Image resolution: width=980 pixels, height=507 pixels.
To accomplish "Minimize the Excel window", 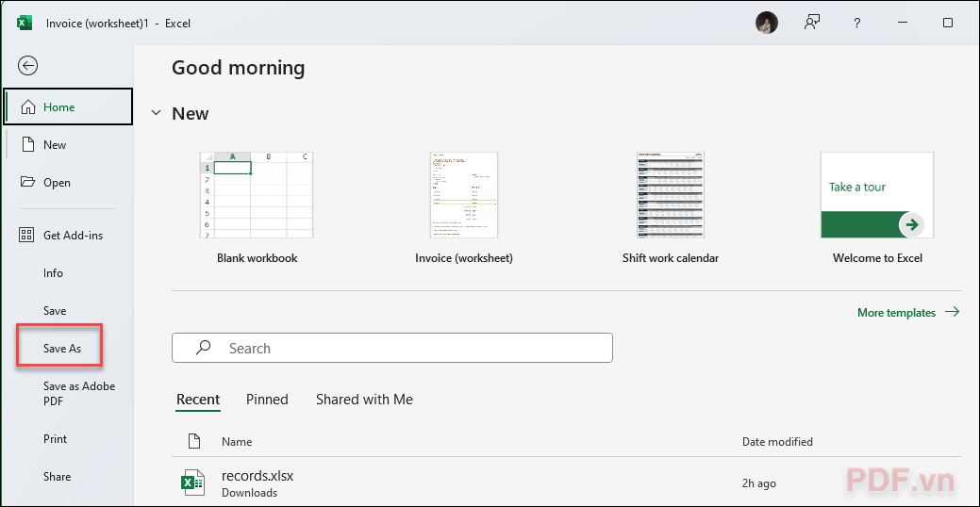I will (903, 24).
